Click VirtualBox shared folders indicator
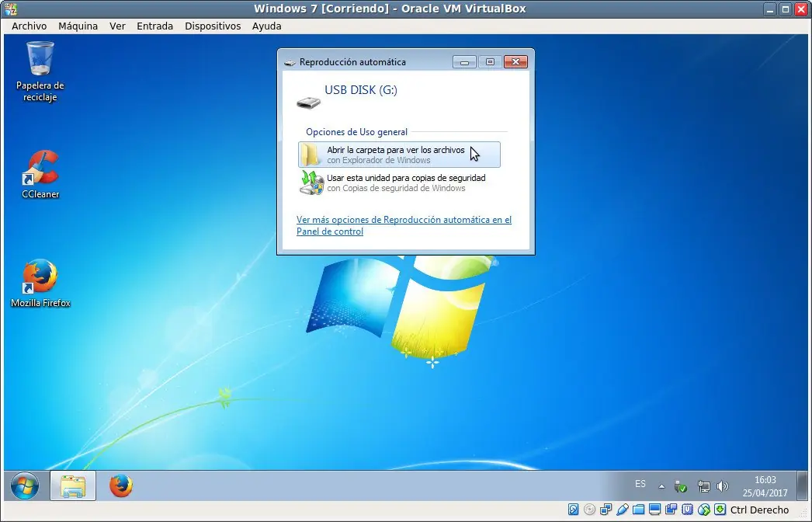Screen dimensions: 812x522 [639, 510]
